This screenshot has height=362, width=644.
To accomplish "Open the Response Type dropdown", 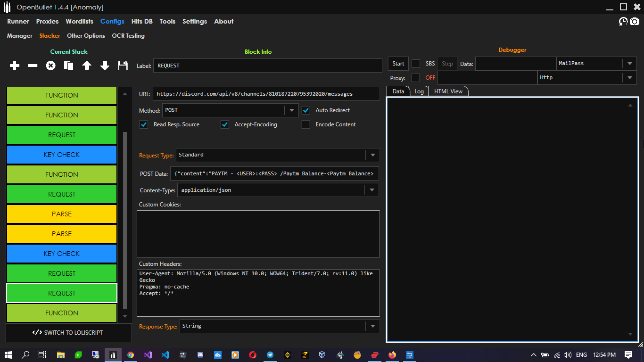I will pos(280,326).
